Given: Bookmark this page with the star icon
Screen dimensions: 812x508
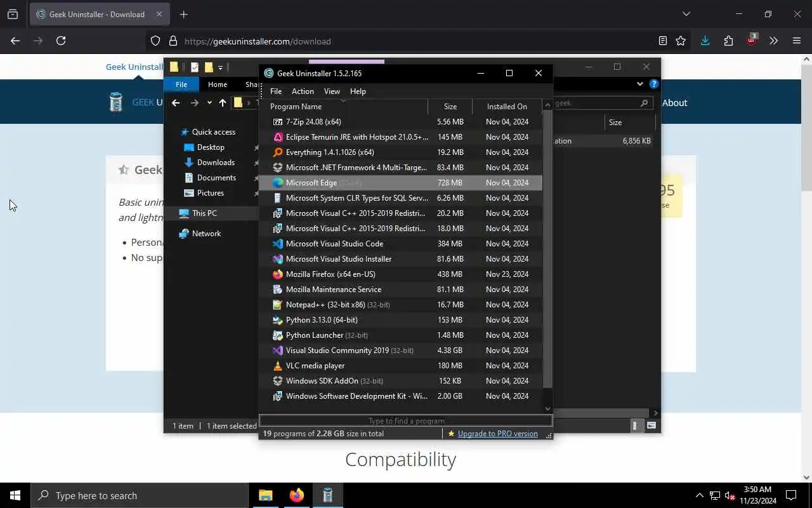Looking at the screenshot, I should point(681,41).
